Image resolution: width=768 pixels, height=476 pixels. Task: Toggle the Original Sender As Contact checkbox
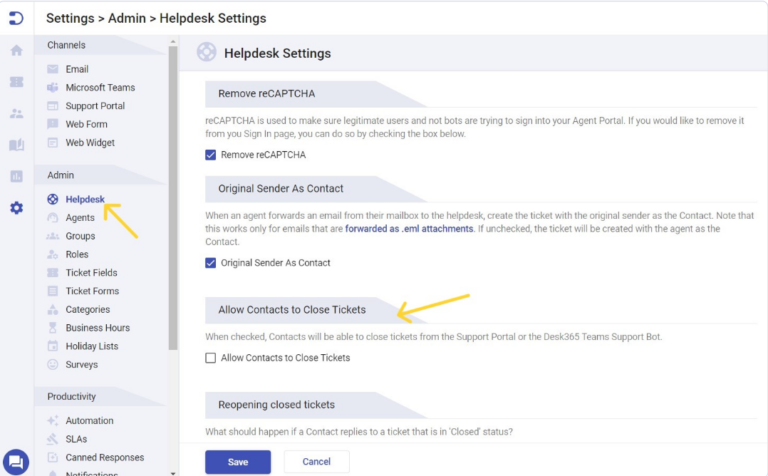coord(210,263)
